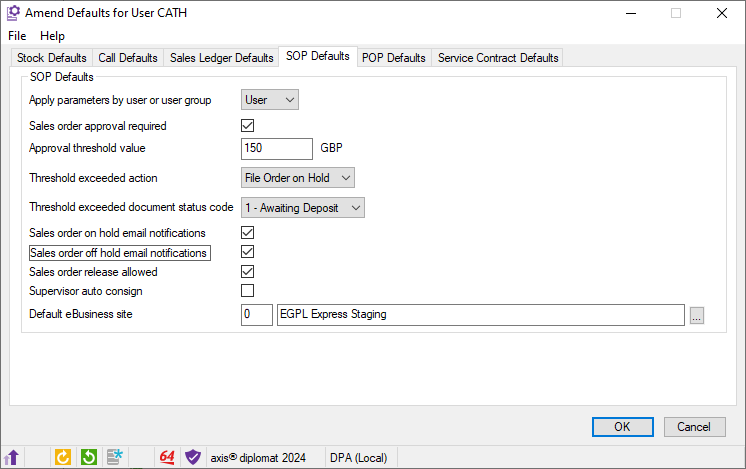Click the purple shield checkmark icon
The image size is (746, 469).
tap(193, 457)
